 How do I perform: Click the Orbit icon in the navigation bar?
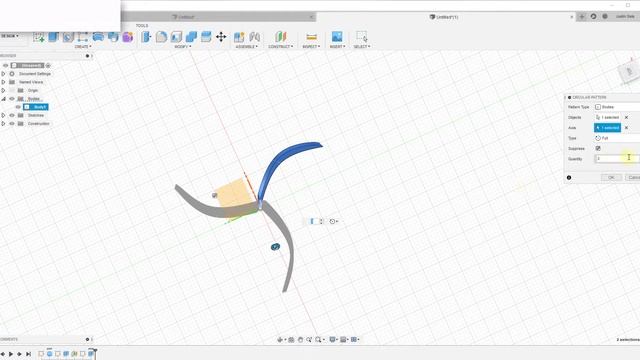pos(280,340)
